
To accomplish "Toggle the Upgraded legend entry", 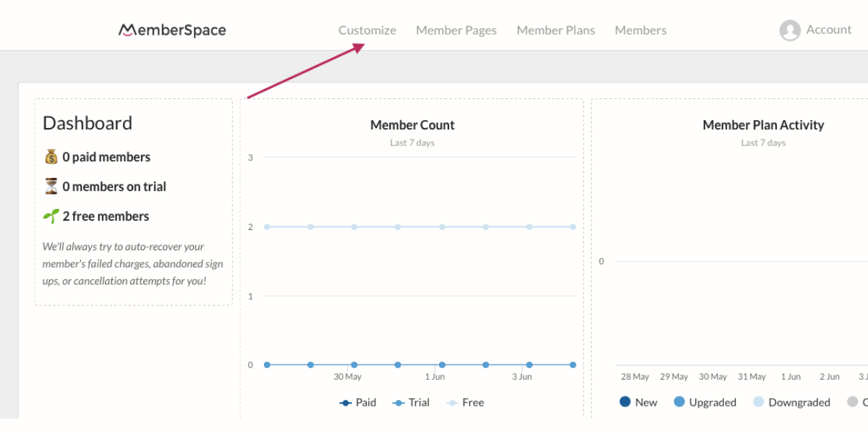I will pos(705,402).
